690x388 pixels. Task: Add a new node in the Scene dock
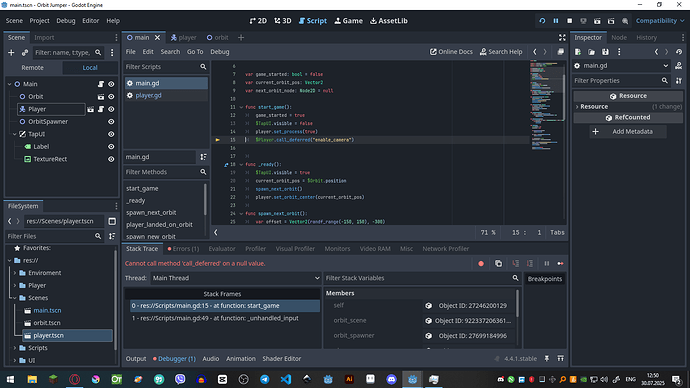tap(11, 52)
